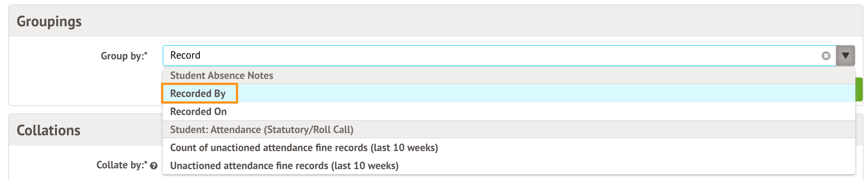Click blank space right of the Recorded On option

click(525, 112)
